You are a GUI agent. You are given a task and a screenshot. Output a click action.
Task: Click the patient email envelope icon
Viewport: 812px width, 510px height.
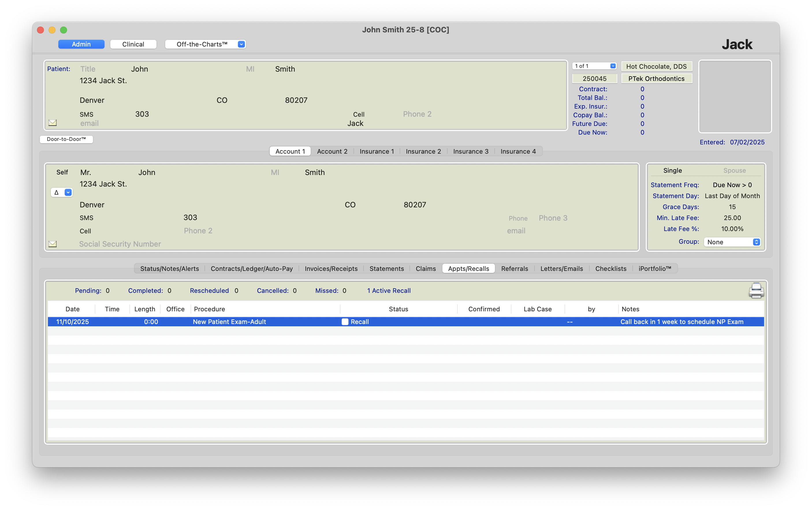pyautogui.click(x=53, y=123)
